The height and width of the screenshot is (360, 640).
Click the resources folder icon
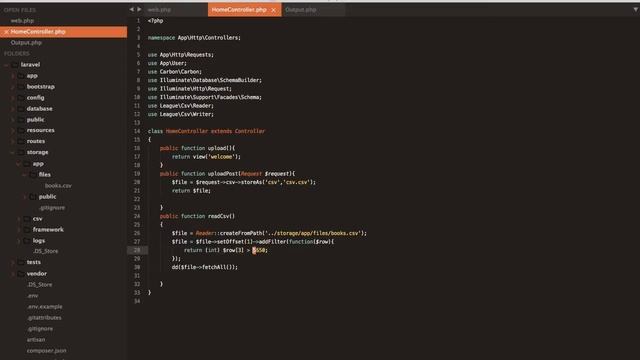(21, 130)
